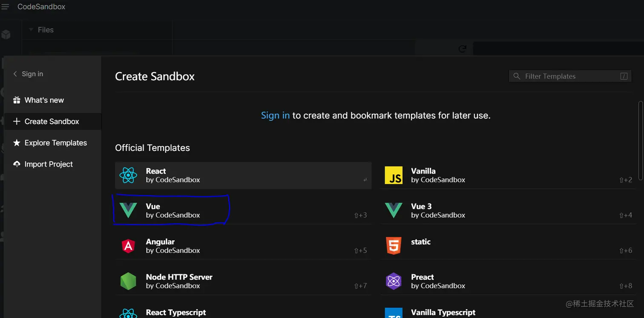Click the blue Sign in link
Screen dimensions: 644x318
pos(275,116)
